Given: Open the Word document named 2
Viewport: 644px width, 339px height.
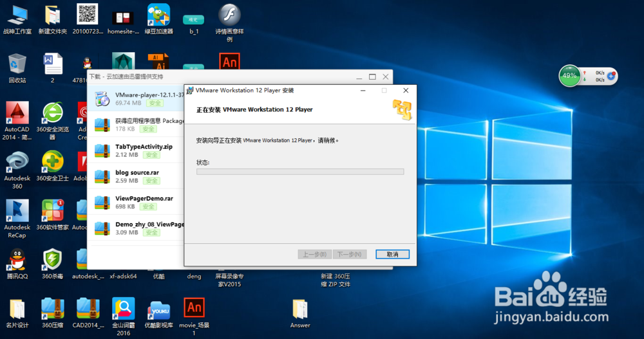Looking at the screenshot, I should 53,68.
